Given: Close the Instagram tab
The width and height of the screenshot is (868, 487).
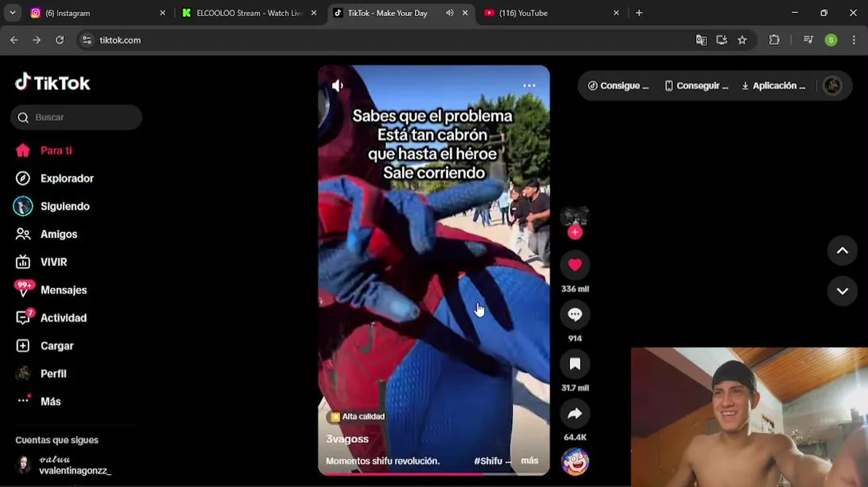Looking at the screenshot, I should coord(162,13).
